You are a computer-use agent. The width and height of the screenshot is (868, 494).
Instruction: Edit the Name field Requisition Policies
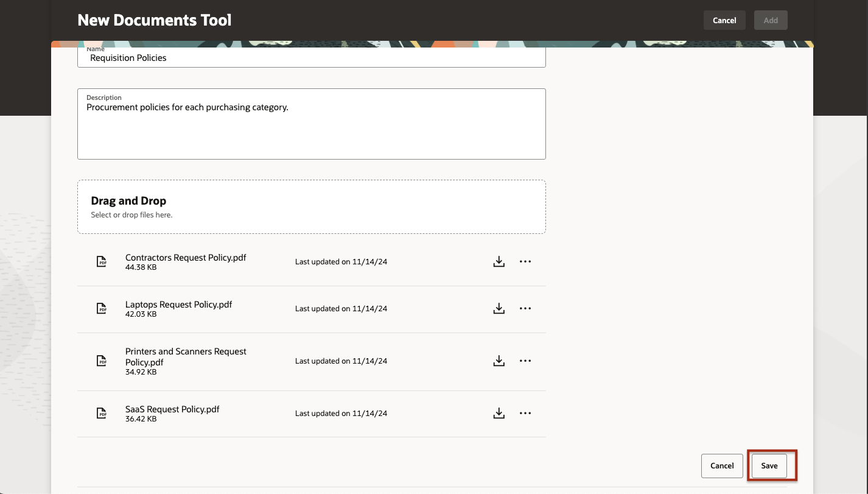pos(311,58)
